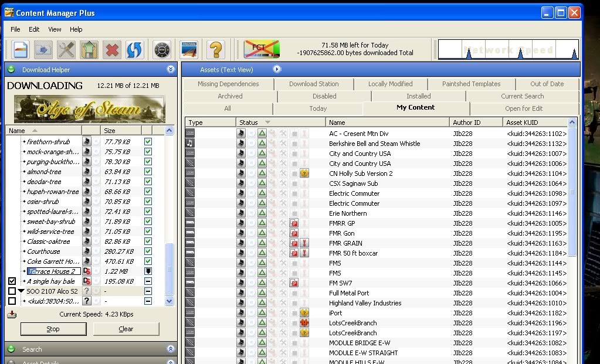Viewport: 600px width, 364px height.
Task: Click the Network Speed graph
Action: (x=508, y=49)
